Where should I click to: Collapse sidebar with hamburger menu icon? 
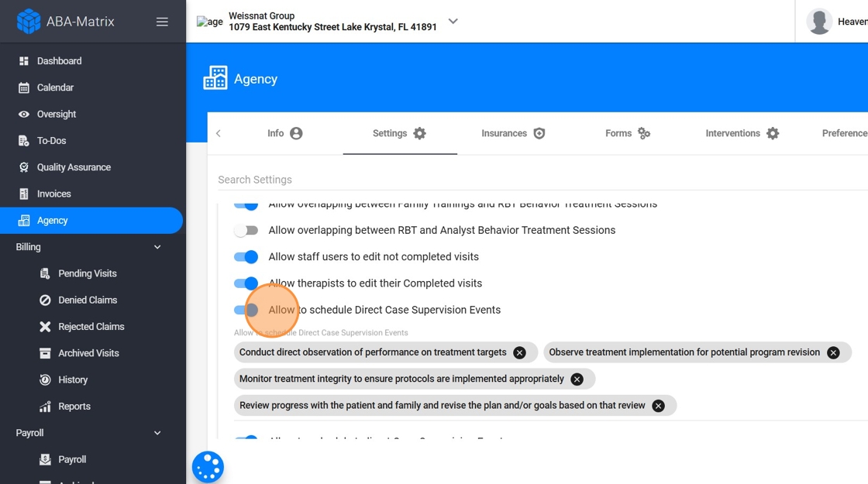pos(162,22)
